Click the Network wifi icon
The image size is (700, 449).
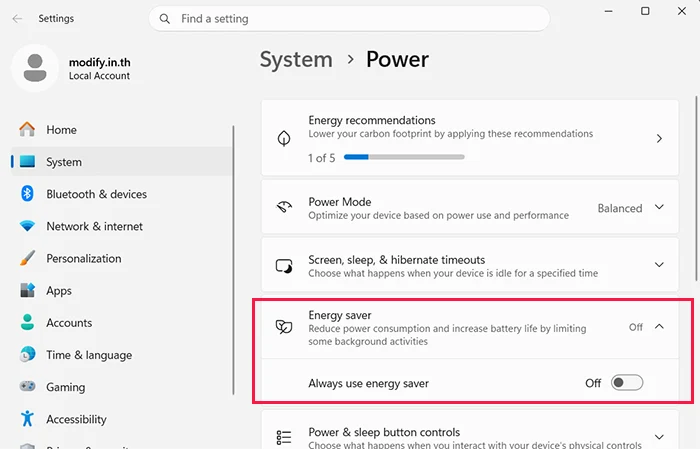click(x=27, y=226)
